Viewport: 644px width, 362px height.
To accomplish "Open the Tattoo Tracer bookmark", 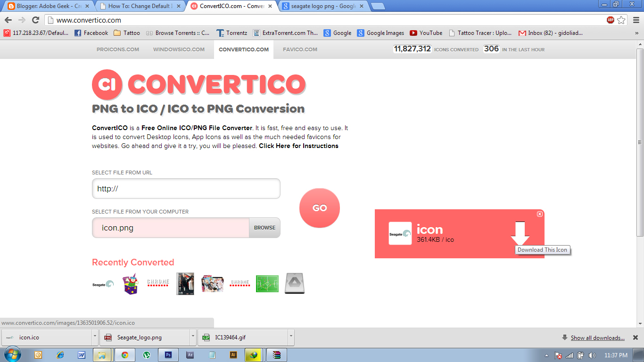I will (x=480, y=33).
